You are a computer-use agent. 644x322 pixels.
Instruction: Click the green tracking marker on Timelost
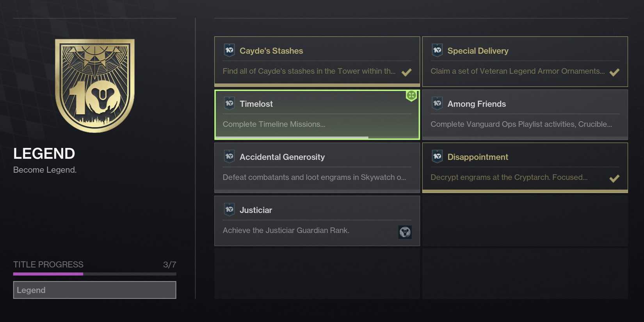pos(411,95)
